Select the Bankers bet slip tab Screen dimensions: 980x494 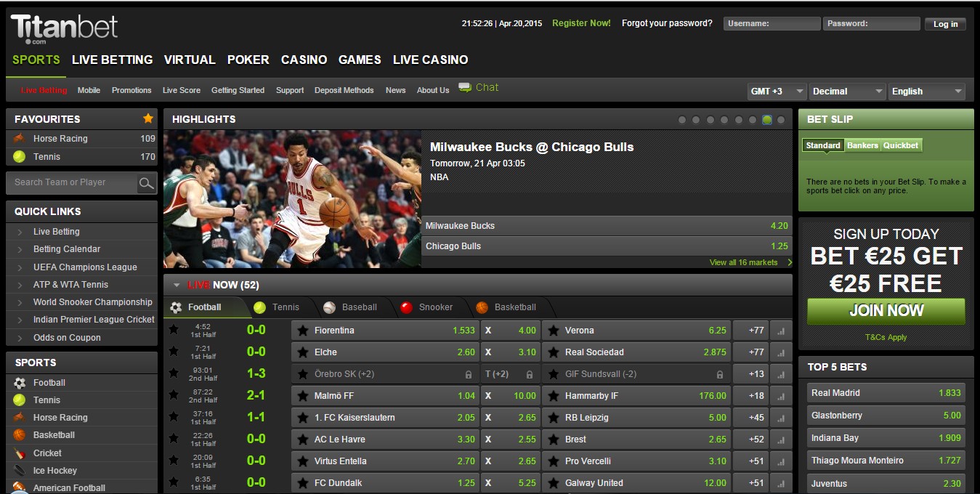(x=862, y=145)
